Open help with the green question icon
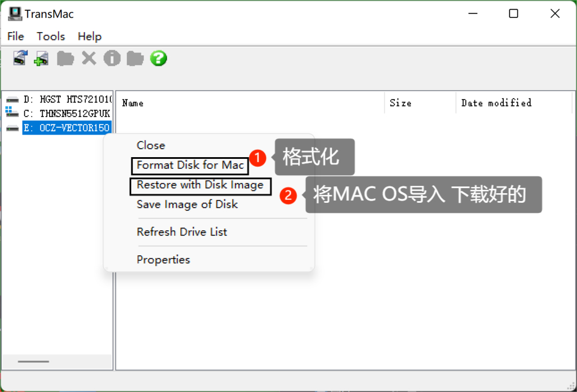Image resolution: width=577 pixels, height=392 pixels. click(x=158, y=58)
